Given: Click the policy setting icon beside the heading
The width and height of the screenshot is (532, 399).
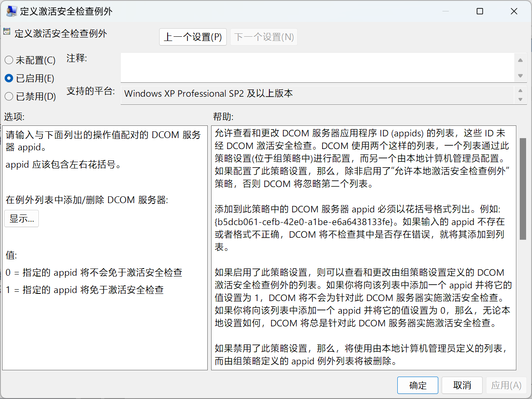Looking at the screenshot, I should [x=7, y=31].
